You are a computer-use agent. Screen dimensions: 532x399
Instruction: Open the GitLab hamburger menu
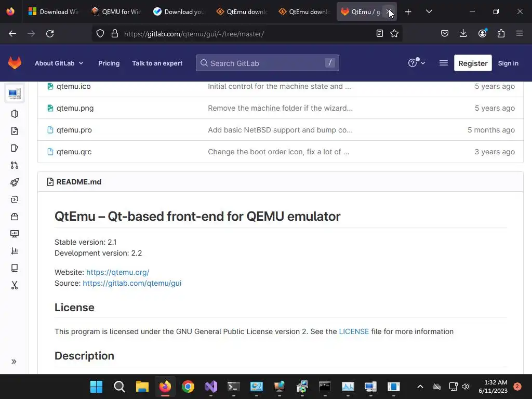[x=444, y=63]
